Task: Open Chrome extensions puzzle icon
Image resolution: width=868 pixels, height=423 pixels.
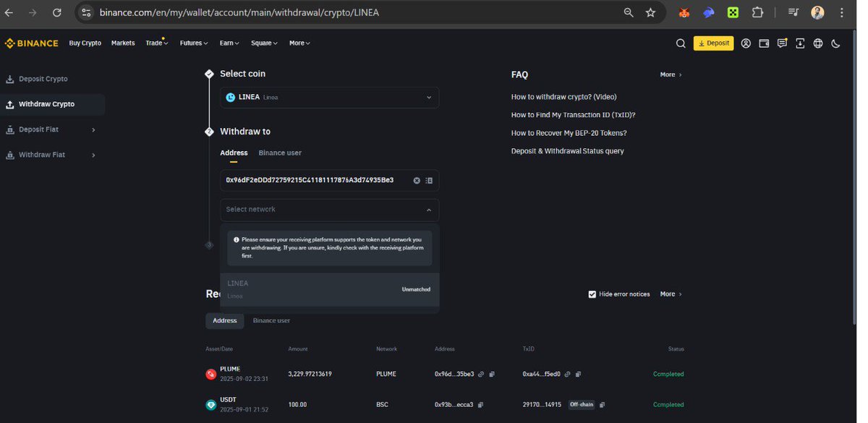Action: (x=757, y=12)
